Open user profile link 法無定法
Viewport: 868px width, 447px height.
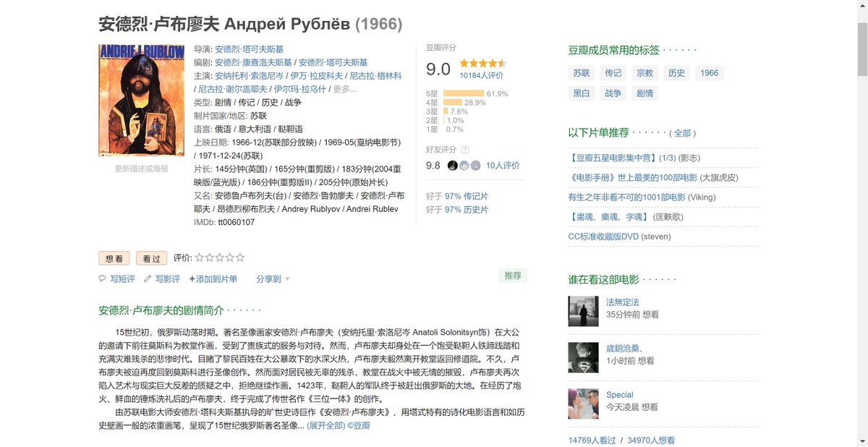tap(623, 302)
